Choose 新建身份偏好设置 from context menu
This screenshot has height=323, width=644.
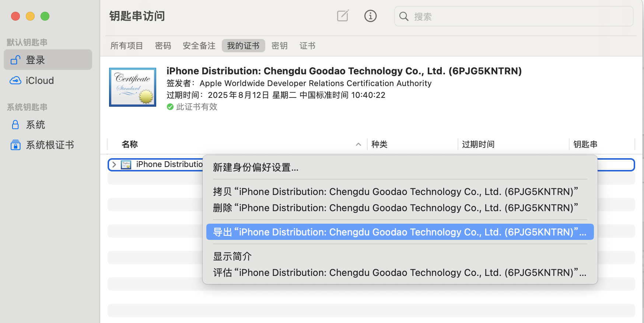pyautogui.click(x=256, y=168)
